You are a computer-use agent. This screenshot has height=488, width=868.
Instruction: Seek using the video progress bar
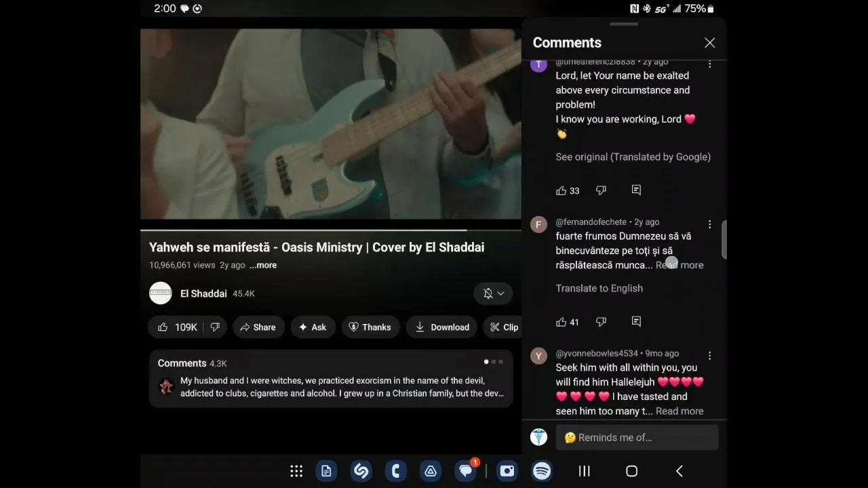(331, 230)
